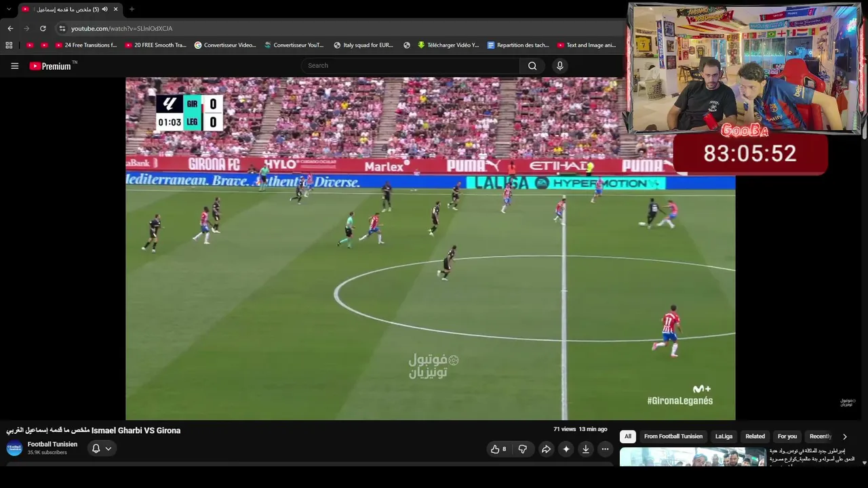Open the Repartition des tach... bookmark
Screen dimensions: 868x488
[518, 45]
